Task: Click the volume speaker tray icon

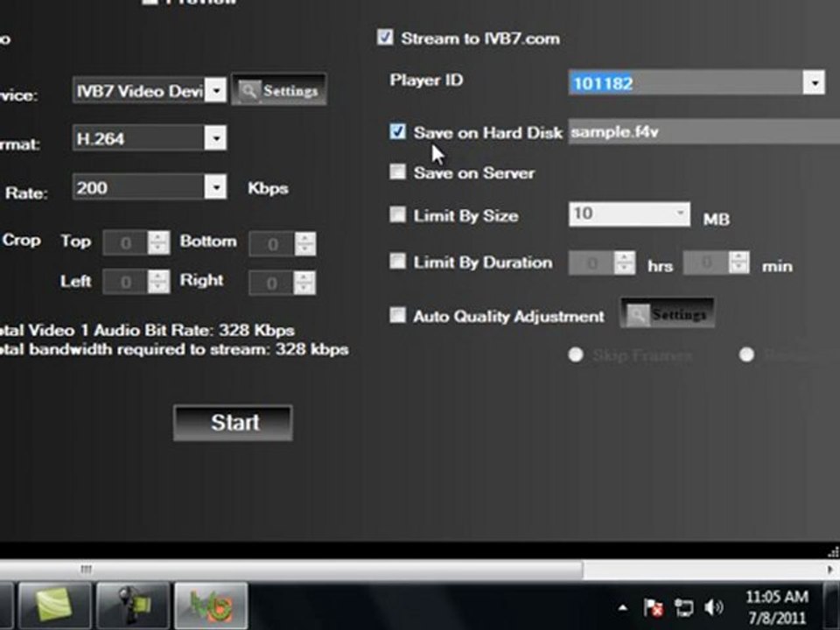Action: (714, 607)
